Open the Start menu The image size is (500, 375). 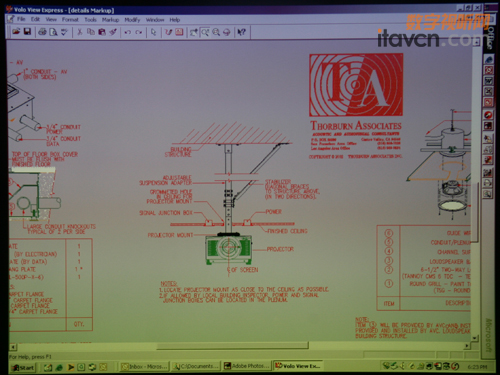[23, 367]
